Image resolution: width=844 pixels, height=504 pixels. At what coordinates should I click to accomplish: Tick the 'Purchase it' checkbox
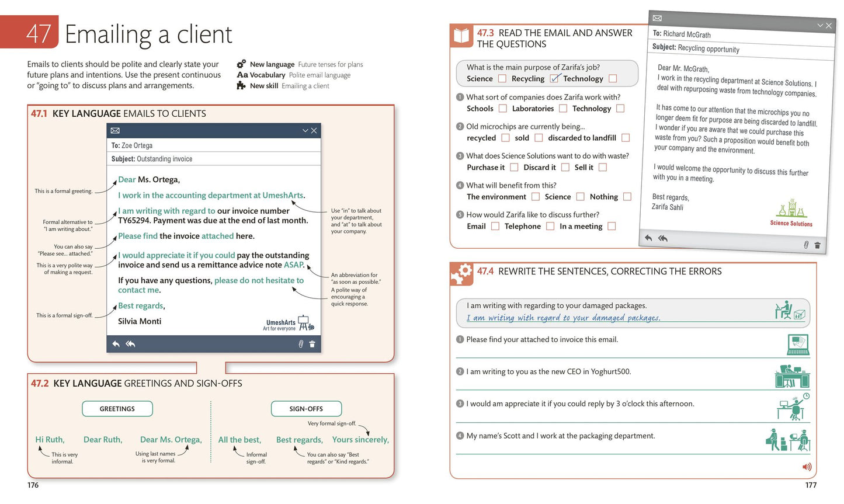514,167
